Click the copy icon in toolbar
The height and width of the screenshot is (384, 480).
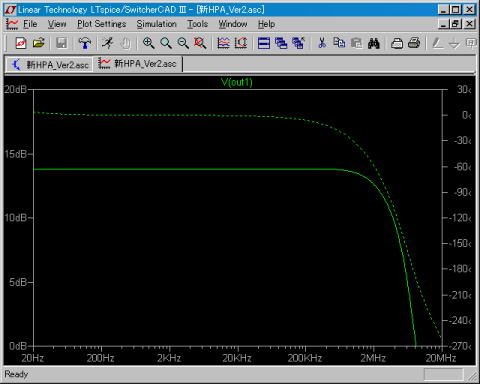pyautogui.click(x=339, y=43)
